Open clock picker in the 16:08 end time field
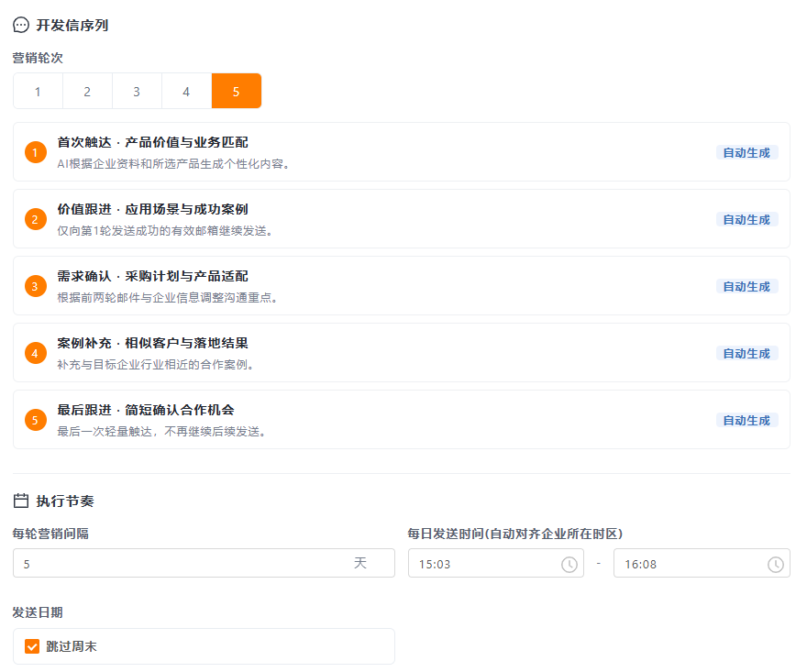Viewport: 807px width, 672px height. point(776,565)
